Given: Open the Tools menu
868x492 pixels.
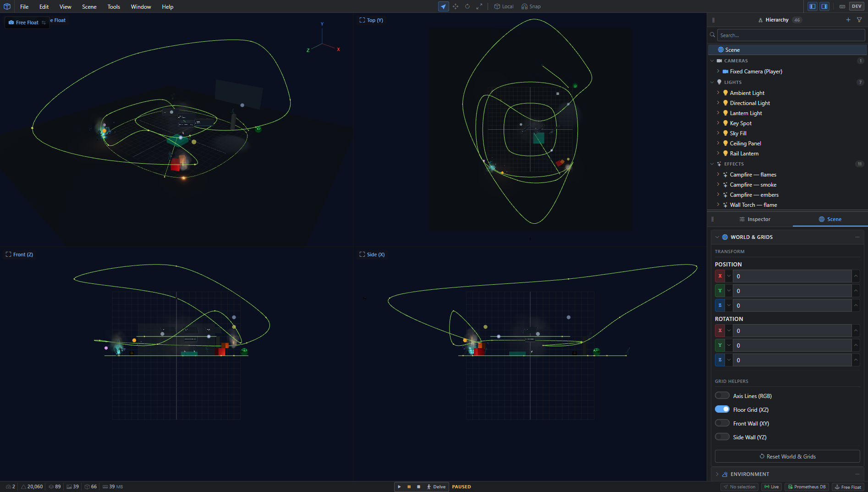Looking at the screenshot, I should point(114,6).
